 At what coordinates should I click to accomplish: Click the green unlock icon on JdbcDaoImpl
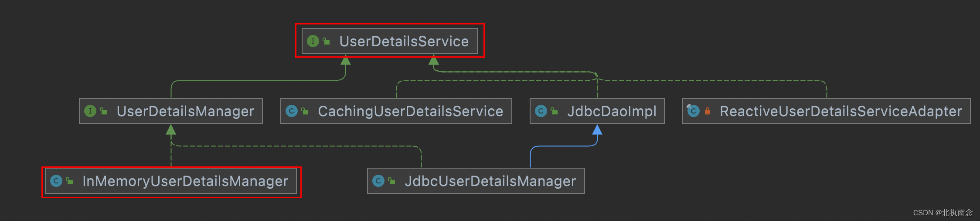click(554, 111)
